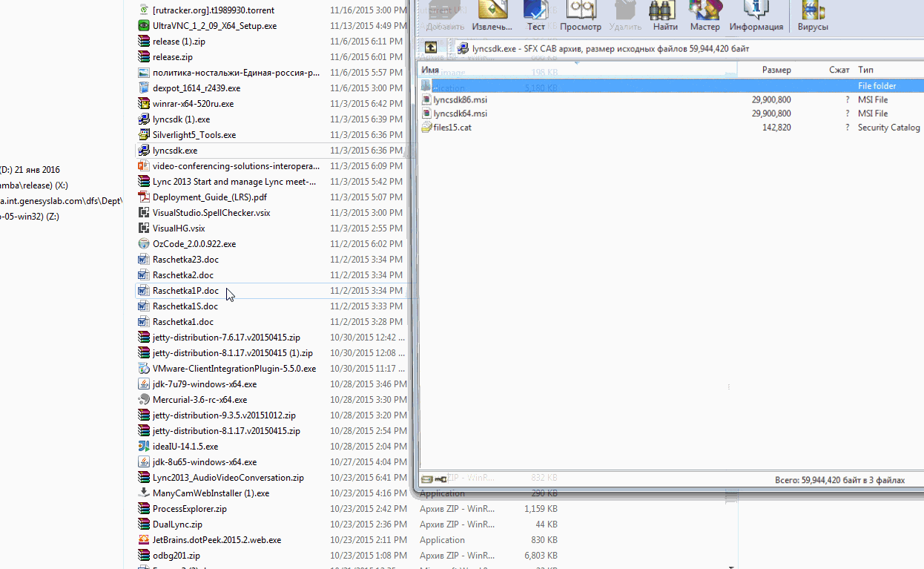Select the highlighted File folder row in WinRAR
Screen dimensions: 924x569
coord(671,86)
